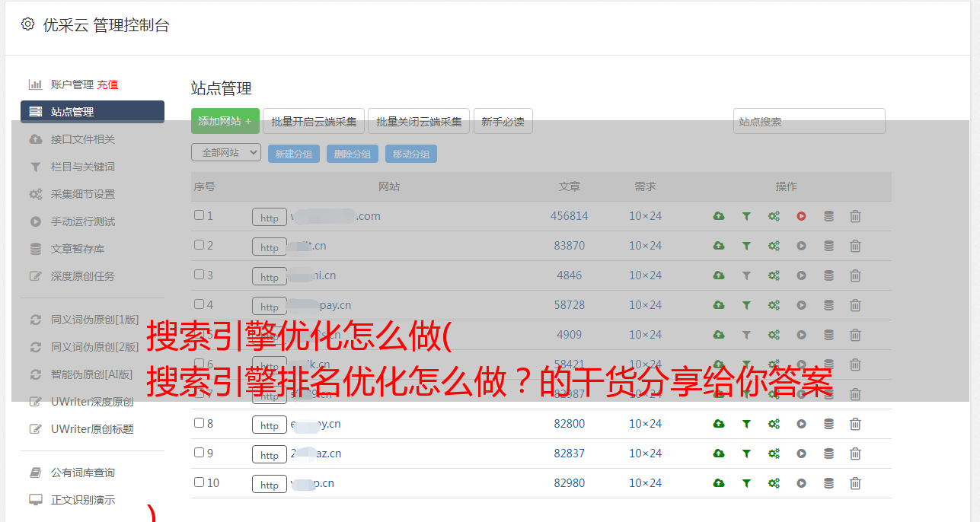Click 10×24 in row 9
Image resolution: width=980 pixels, height=522 pixels.
[x=646, y=454]
